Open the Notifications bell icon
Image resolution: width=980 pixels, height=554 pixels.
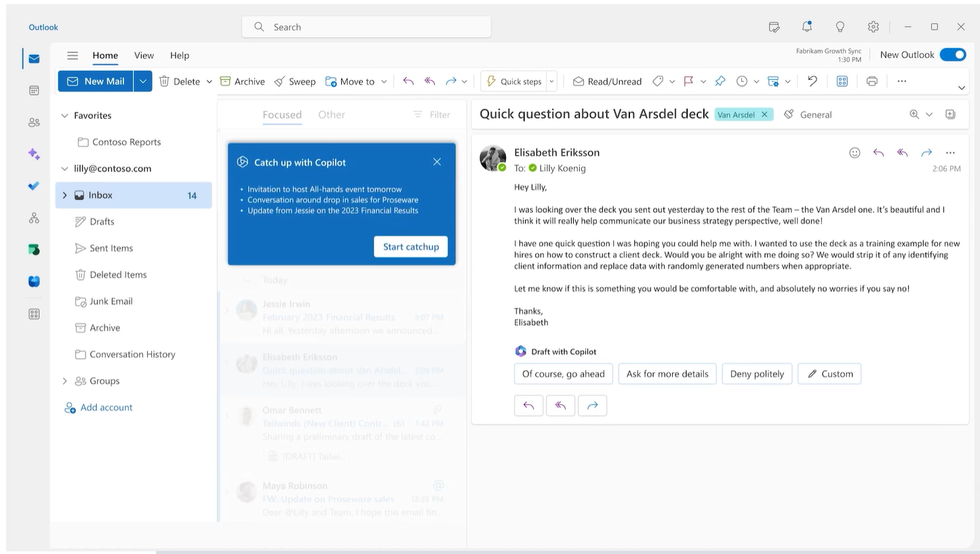click(x=807, y=26)
